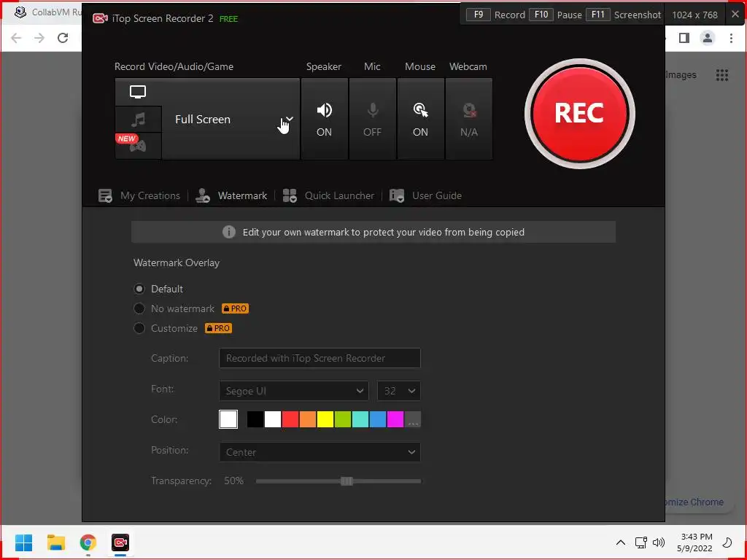Click the iTop Screen Recorder logo icon
747x560 pixels.
click(100, 18)
